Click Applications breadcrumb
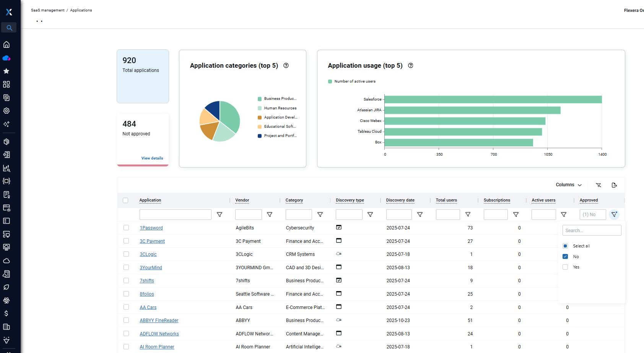 (81, 10)
